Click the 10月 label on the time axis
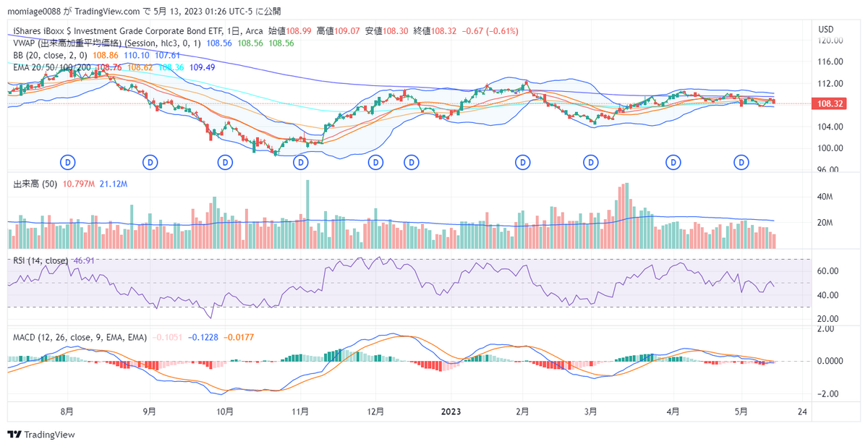The image size is (868, 447). pyautogui.click(x=225, y=412)
